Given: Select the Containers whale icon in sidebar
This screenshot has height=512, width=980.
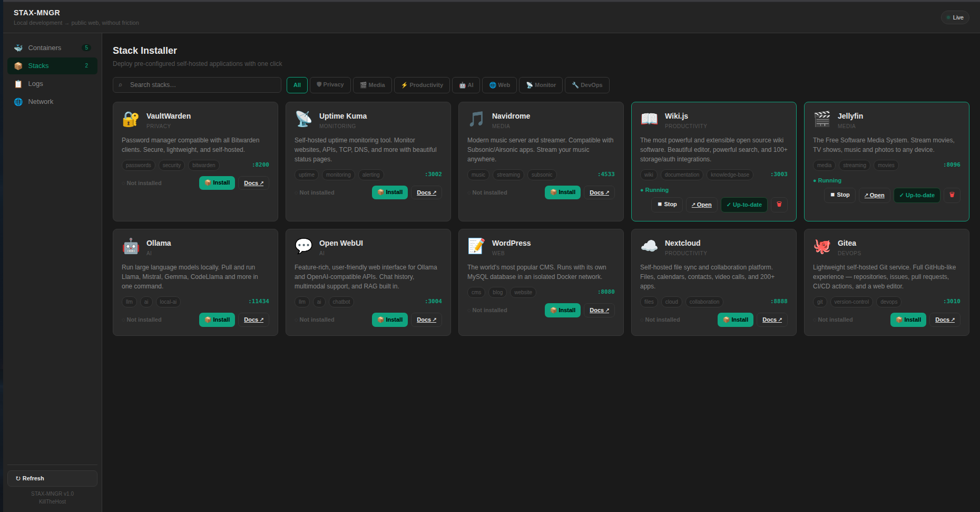Looking at the screenshot, I should [x=18, y=47].
